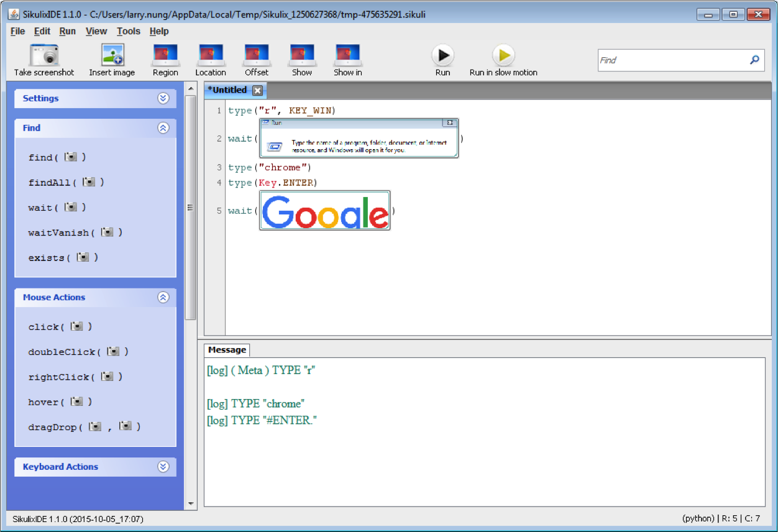778x532 pixels.
Task: Collapse the Find panel section
Action: click(163, 128)
